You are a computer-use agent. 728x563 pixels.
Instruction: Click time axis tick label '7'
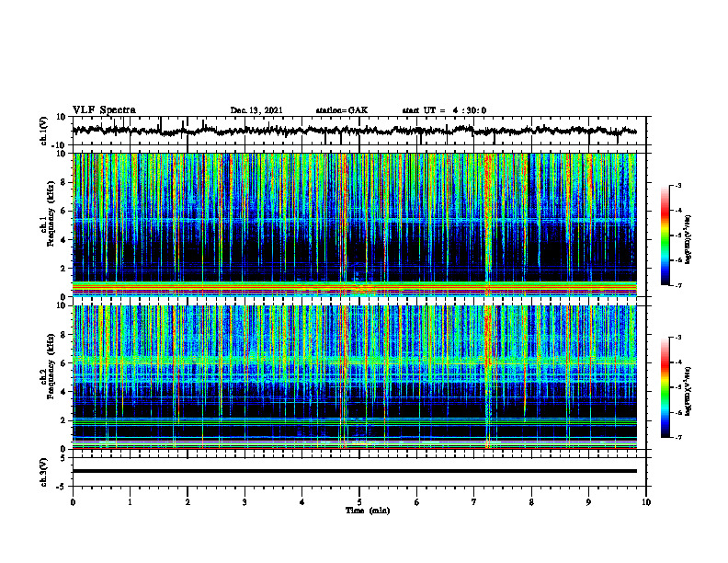pos(474,502)
